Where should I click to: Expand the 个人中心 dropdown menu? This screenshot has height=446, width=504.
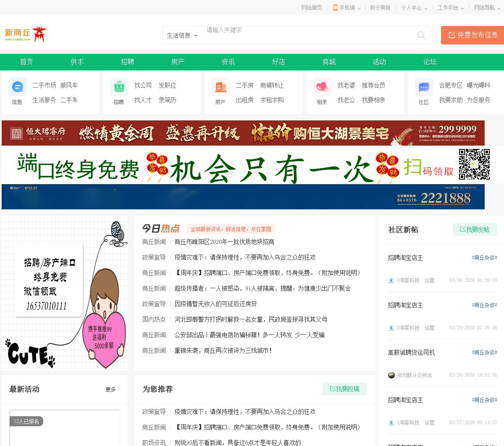coord(414,8)
